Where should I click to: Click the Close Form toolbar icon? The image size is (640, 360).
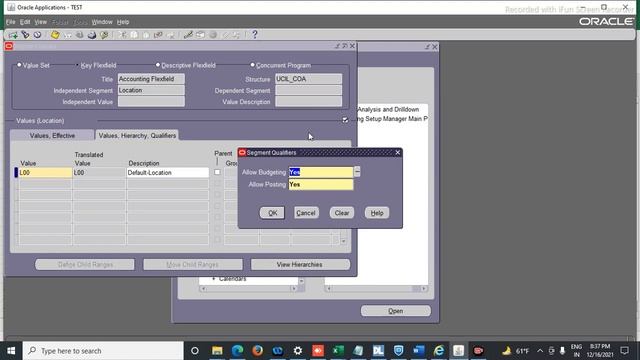104,35
